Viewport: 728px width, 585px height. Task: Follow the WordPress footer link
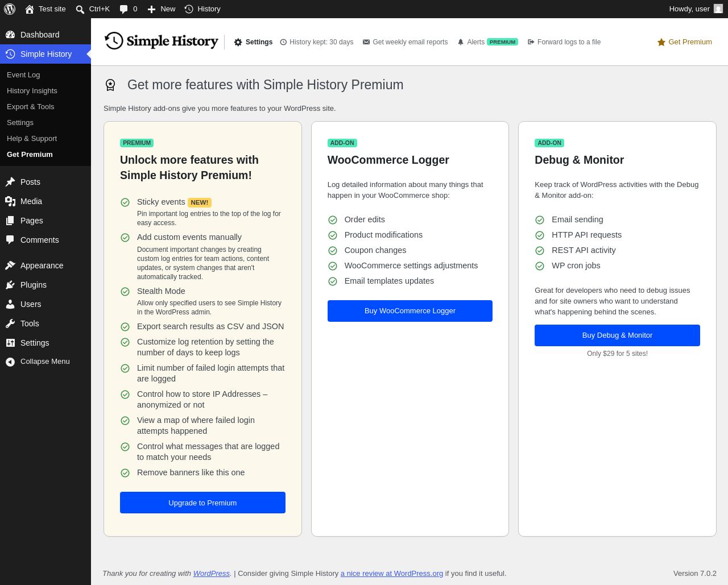click(x=212, y=574)
